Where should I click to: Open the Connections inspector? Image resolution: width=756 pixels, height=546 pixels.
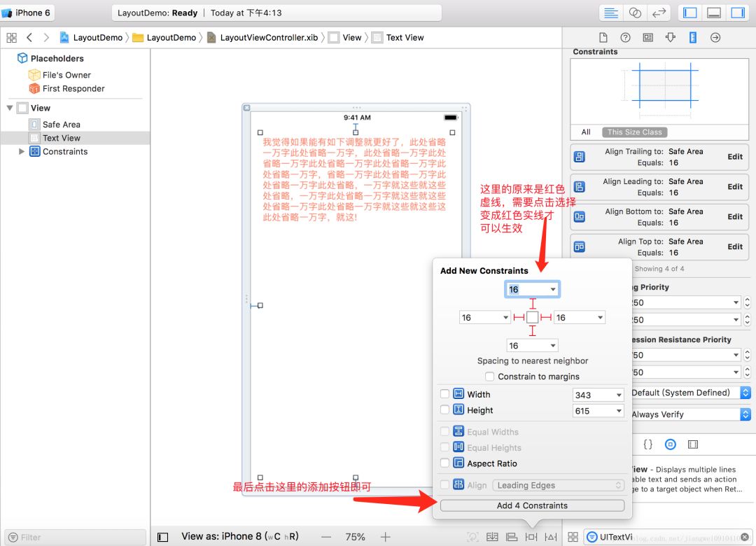pos(715,38)
